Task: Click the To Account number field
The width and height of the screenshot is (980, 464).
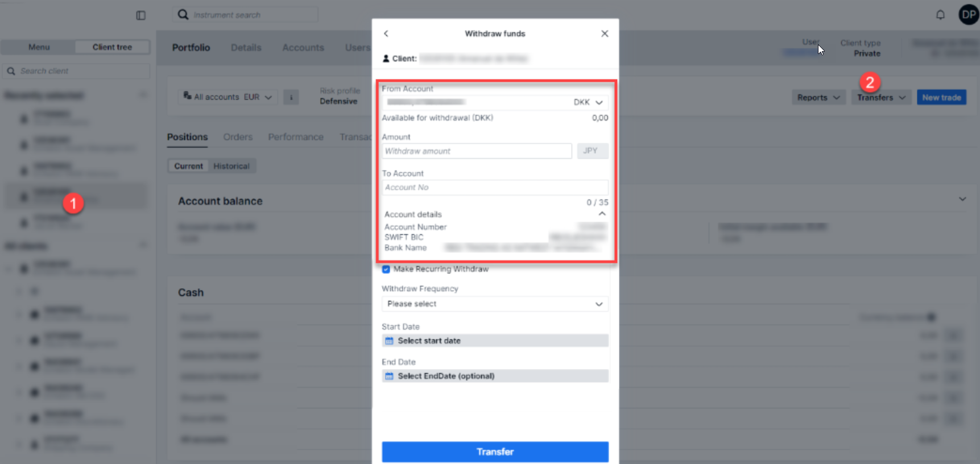Action: pos(495,187)
